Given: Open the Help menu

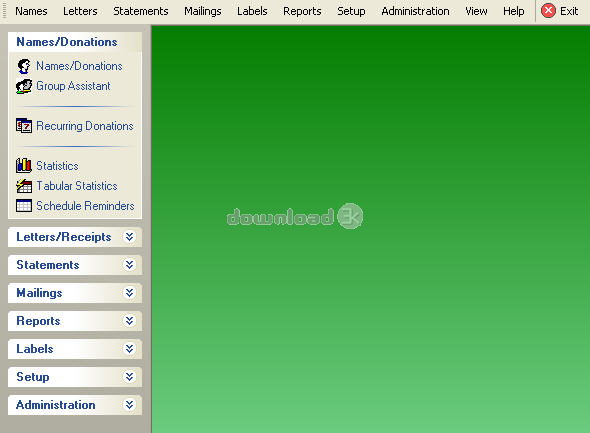Looking at the screenshot, I should (x=514, y=11).
